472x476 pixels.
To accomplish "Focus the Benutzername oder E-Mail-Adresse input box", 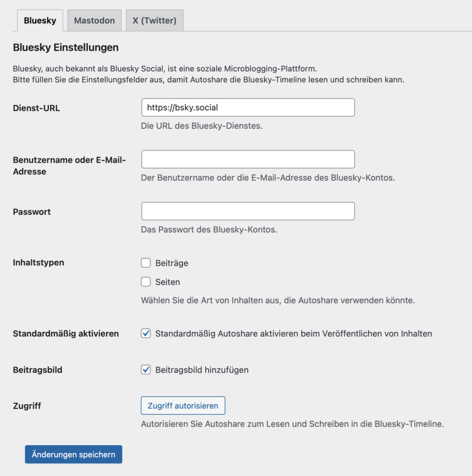I will point(248,159).
